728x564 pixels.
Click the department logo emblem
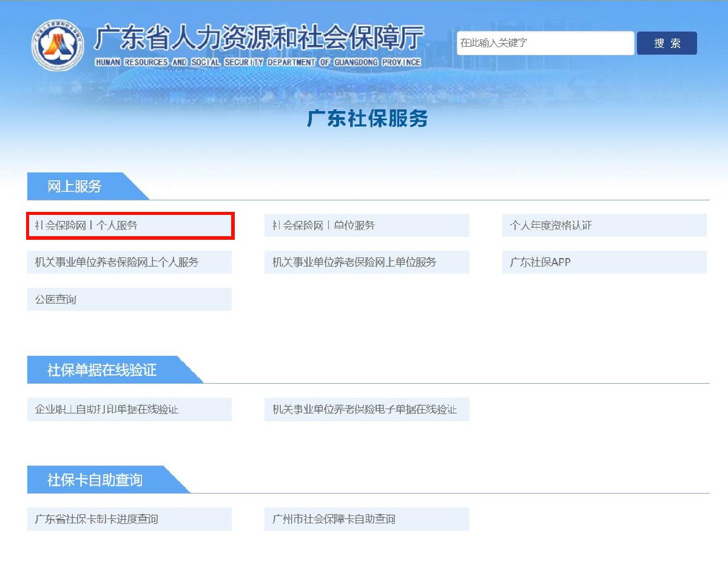[58, 46]
